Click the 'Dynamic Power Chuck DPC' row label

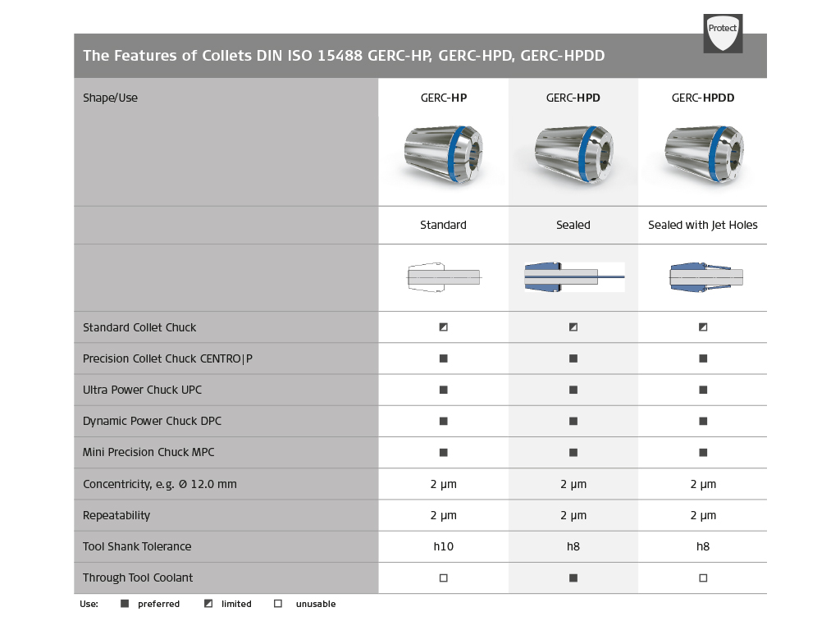152,421
